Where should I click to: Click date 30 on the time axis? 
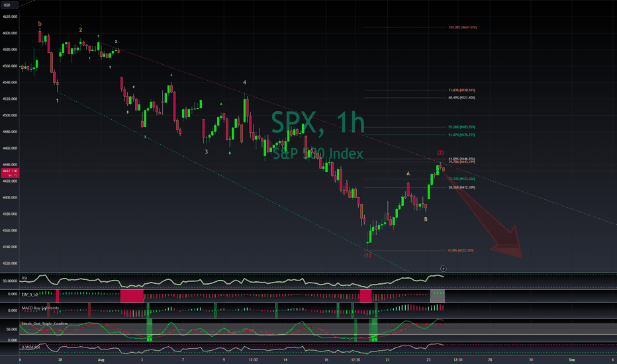point(531,359)
